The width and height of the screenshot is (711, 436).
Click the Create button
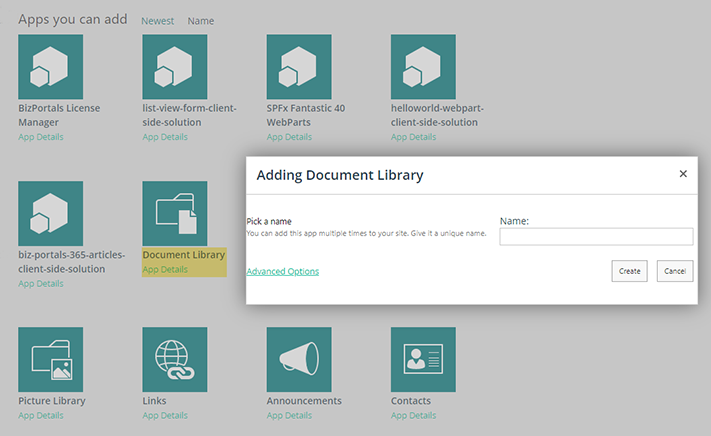coord(629,271)
